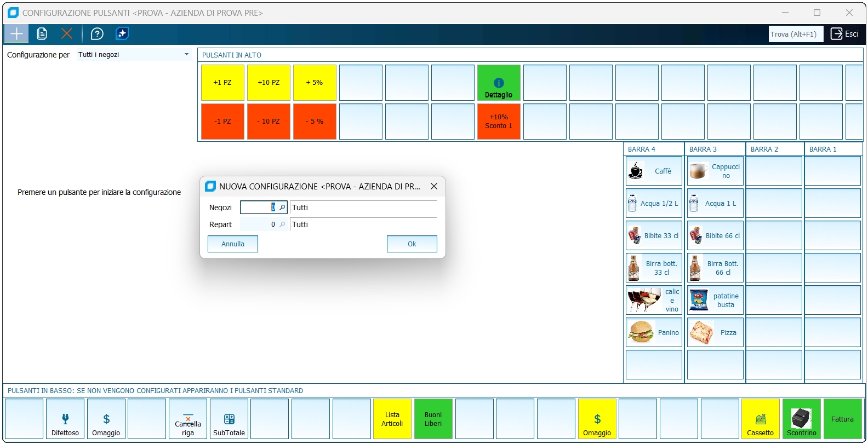Image resolution: width=868 pixels, height=444 pixels.
Task: Select the Bibite 66 cl product button
Action: tap(715, 235)
